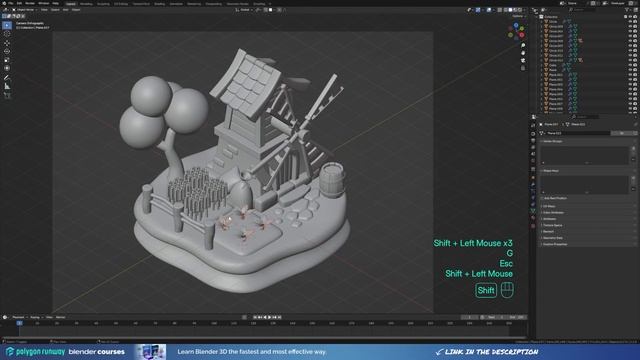The width and height of the screenshot is (640, 360).
Task: Click the Blender logo in the top menu bar
Action: [x=4, y=3]
